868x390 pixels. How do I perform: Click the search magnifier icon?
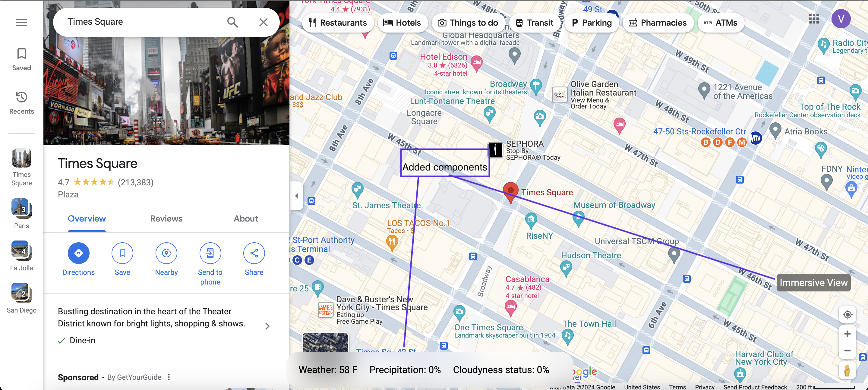pos(232,22)
